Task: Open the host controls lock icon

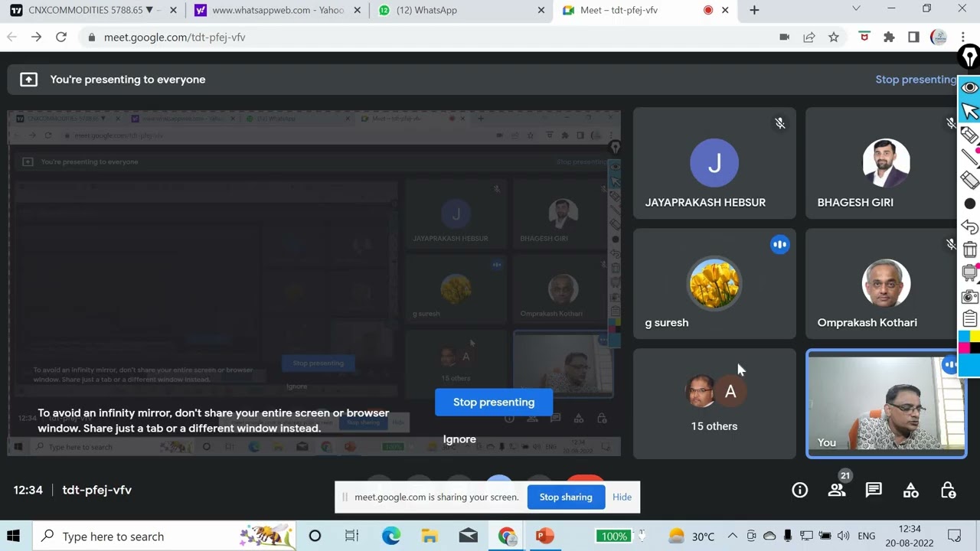Action: [948, 491]
